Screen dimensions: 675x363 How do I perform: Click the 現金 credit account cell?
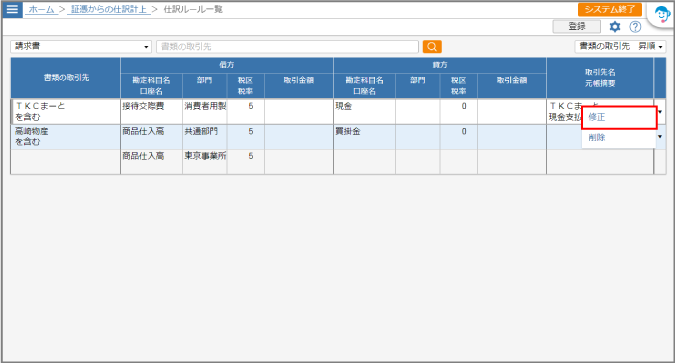365,112
